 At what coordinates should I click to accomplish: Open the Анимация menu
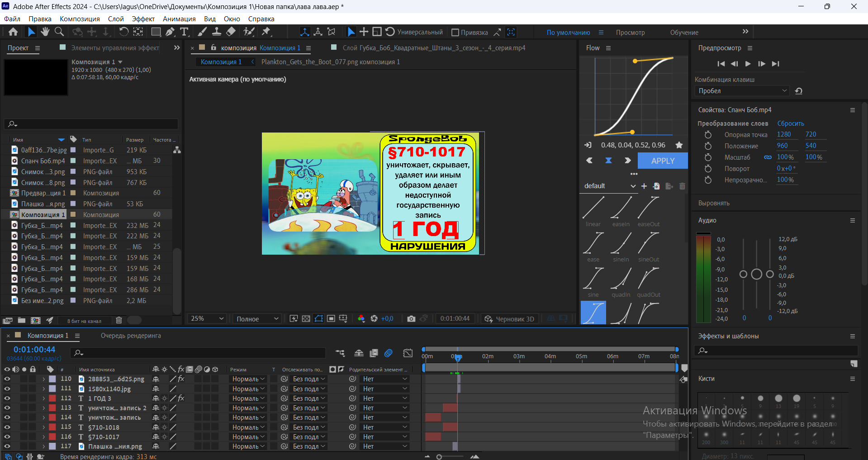179,19
